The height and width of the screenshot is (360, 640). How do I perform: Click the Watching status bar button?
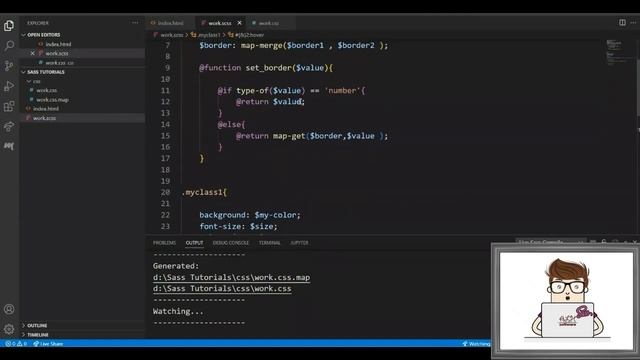[476, 344]
